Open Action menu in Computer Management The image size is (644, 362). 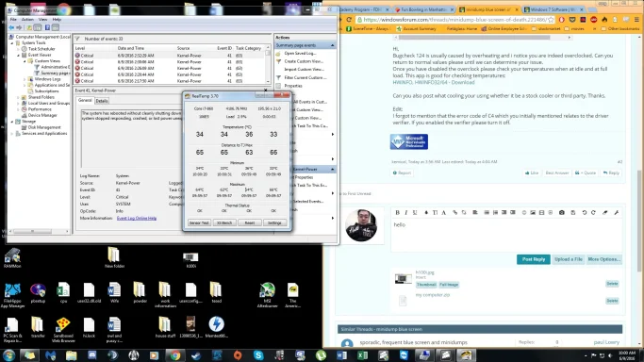(x=27, y=19)
